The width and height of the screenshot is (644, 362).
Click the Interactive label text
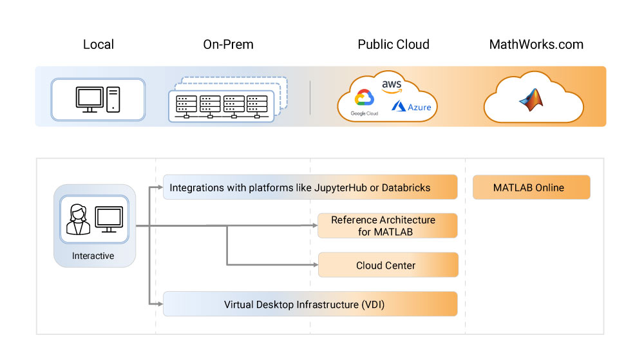point(93,256)
